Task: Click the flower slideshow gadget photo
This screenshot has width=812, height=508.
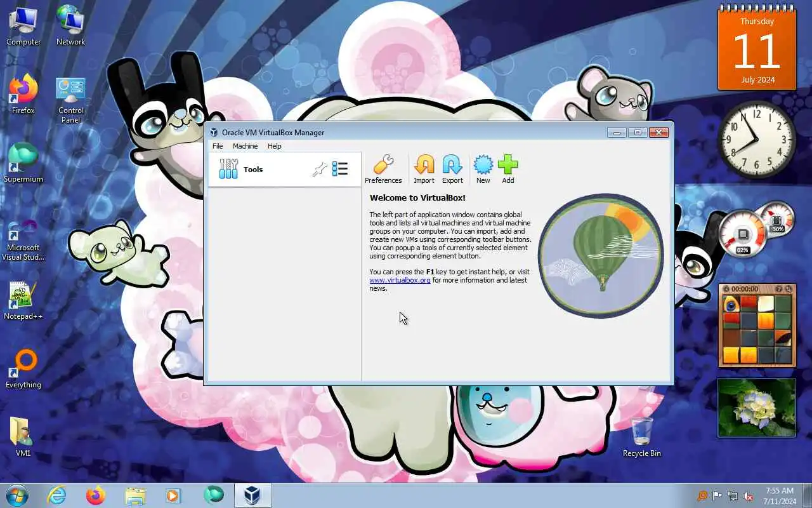Action: coord(757,408)
